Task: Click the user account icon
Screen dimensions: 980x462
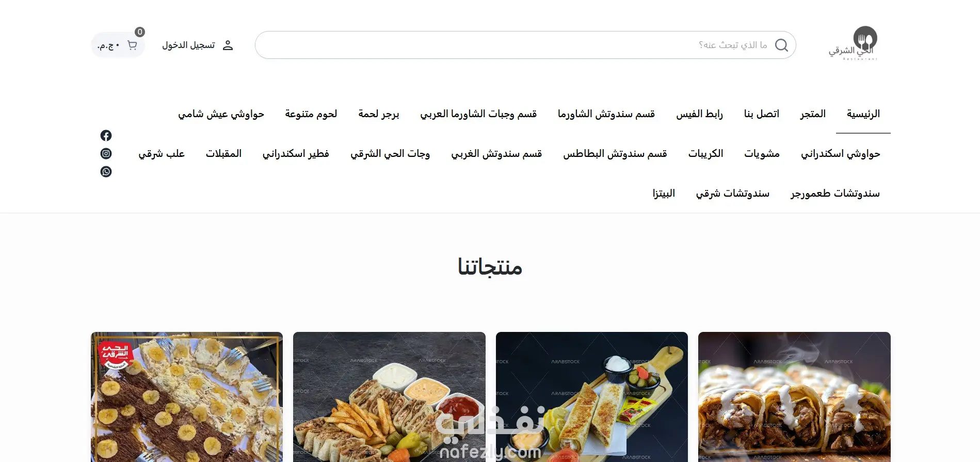Action: [228, 45]
